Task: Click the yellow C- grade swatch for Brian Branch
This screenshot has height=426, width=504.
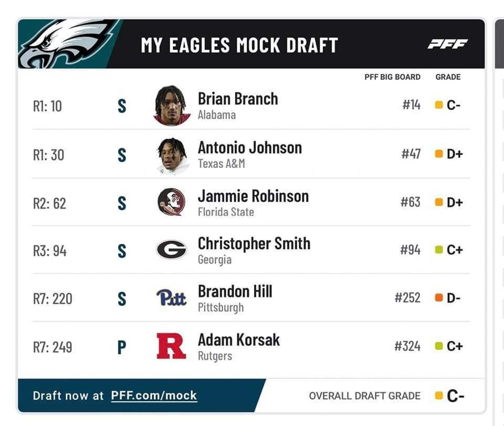Action: (439, 105)
